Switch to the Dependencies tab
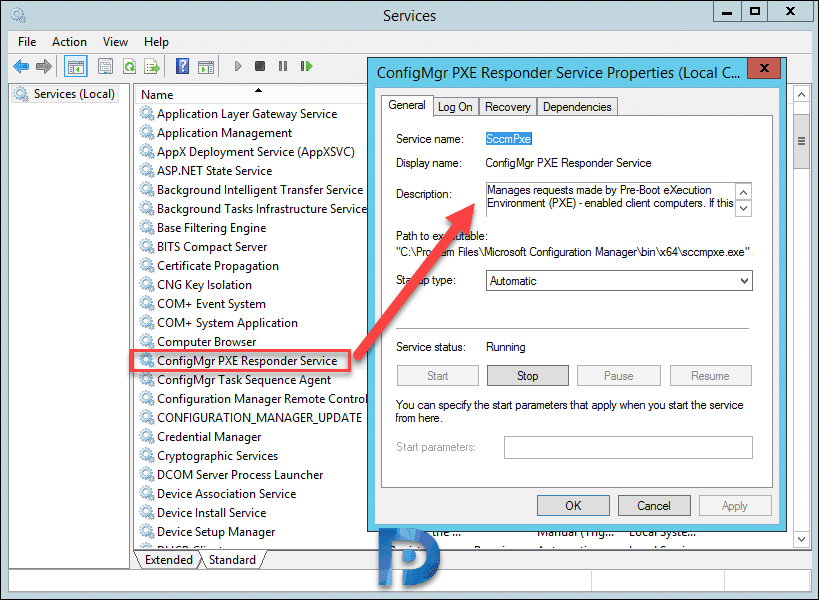 (x=577, y=107)
